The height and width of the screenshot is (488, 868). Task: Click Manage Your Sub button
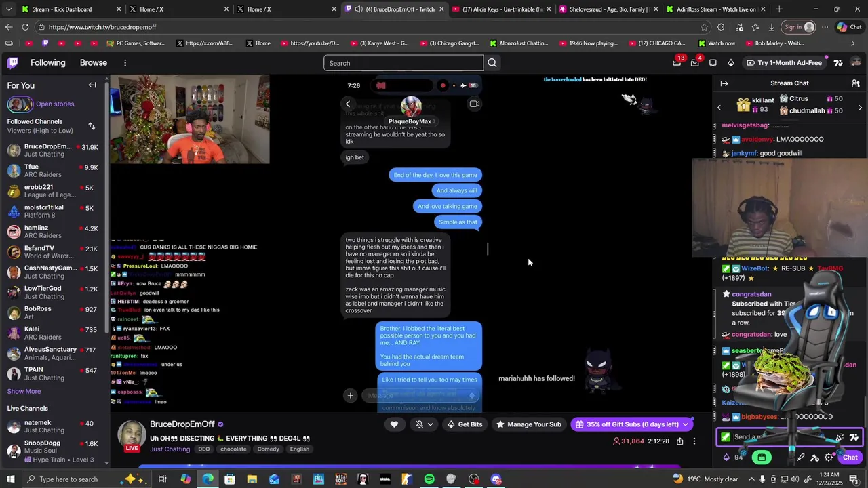(x=528, y=424)
